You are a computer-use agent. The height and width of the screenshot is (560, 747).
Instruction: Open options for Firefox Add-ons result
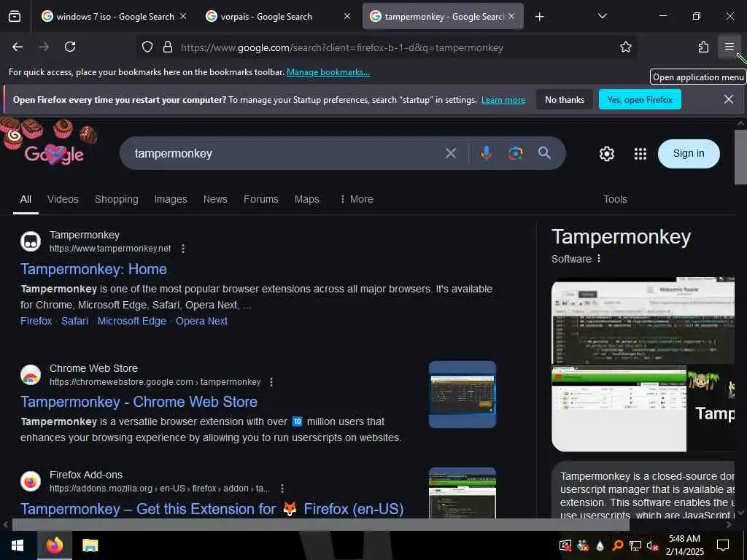[282, 489]
